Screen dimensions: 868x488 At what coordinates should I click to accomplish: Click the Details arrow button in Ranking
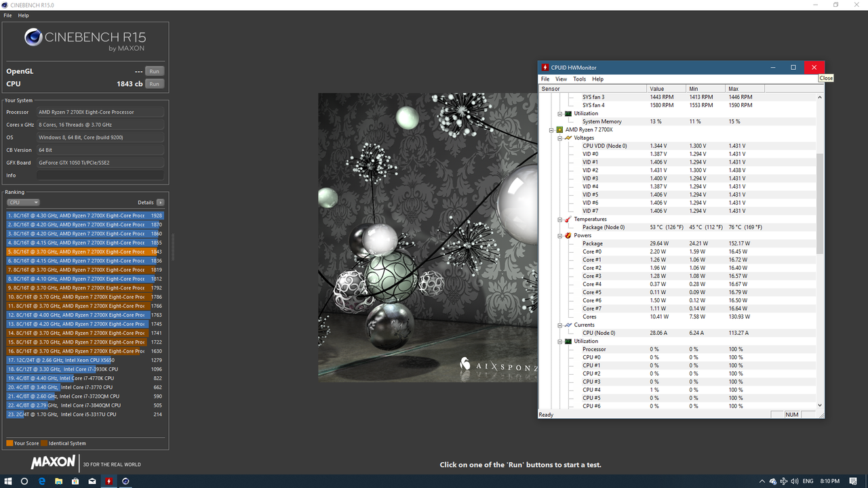tap(161, 202)
